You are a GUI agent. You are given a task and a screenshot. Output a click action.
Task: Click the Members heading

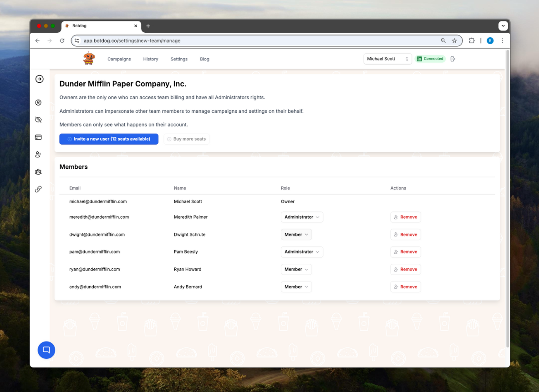tap(74, 167)
